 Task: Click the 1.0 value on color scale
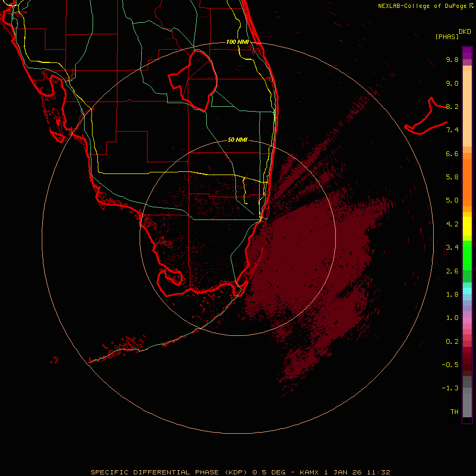click(x=452, y=318)
